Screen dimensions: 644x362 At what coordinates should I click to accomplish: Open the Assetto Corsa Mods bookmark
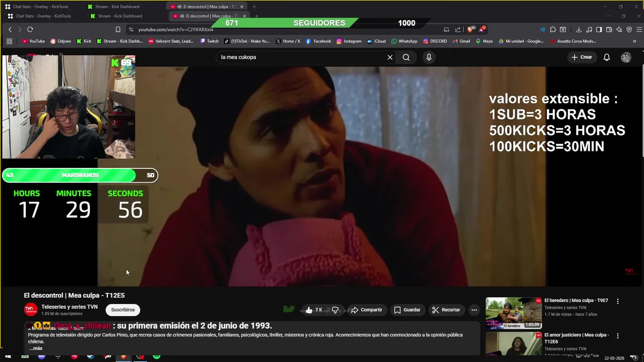pyautogui.click(x=573, y=41)
